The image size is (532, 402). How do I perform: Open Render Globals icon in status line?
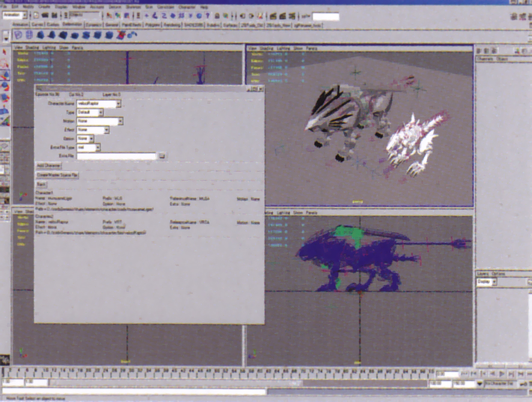click(x=292, y=16)
